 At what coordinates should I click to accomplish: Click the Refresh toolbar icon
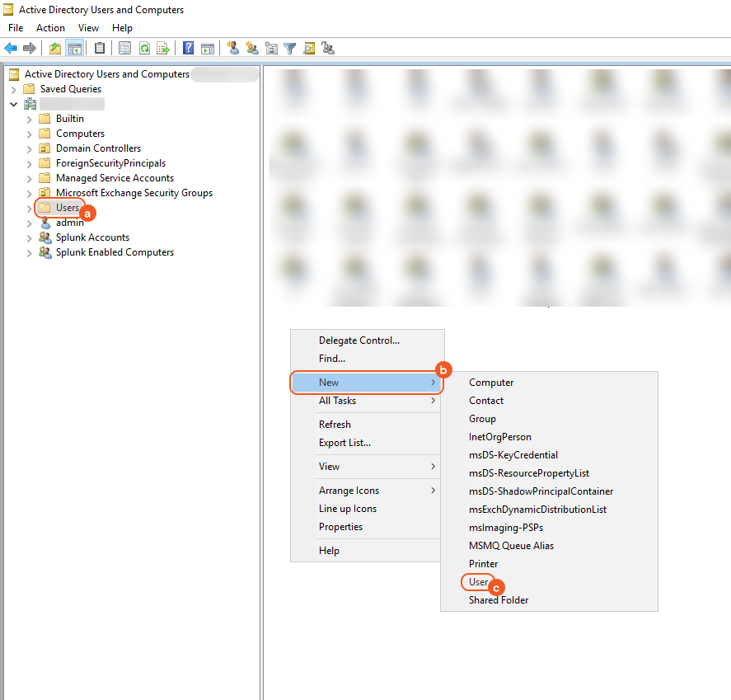click(144, 49)
